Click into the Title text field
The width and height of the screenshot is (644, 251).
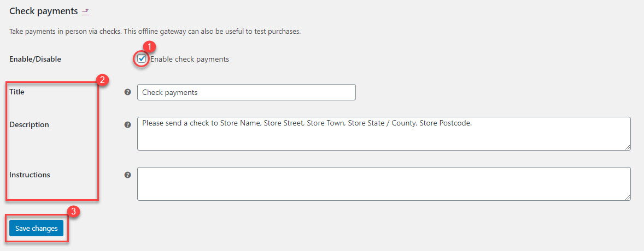click(x=246, y=92)
